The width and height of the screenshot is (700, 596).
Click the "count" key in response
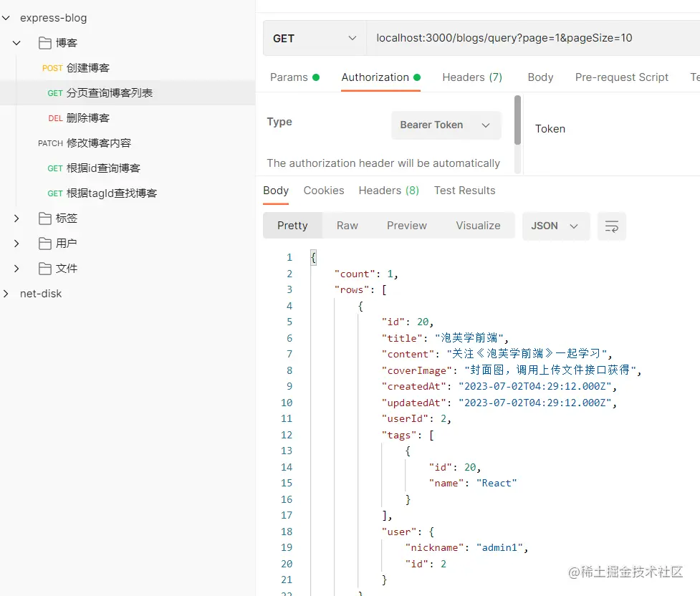click(355, 274)
